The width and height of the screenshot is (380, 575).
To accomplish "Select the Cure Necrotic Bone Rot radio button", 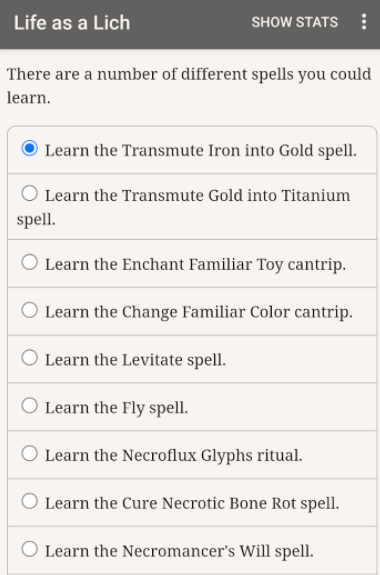I will (30, 501).
